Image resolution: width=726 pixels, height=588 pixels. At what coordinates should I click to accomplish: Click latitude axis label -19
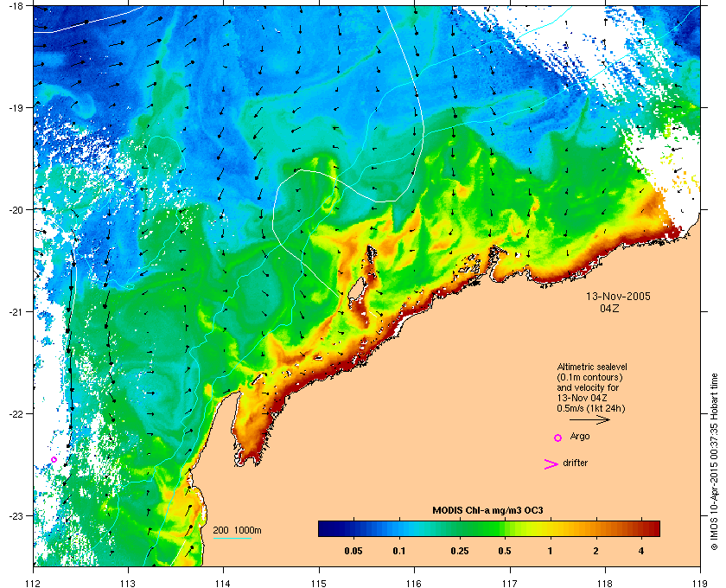point(16,108)
